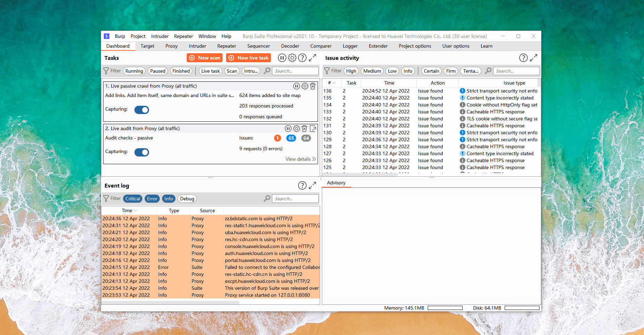Screen dimensions: 644x335
Task: Open settings for Live passive crawl task
Action: [305, 86]
